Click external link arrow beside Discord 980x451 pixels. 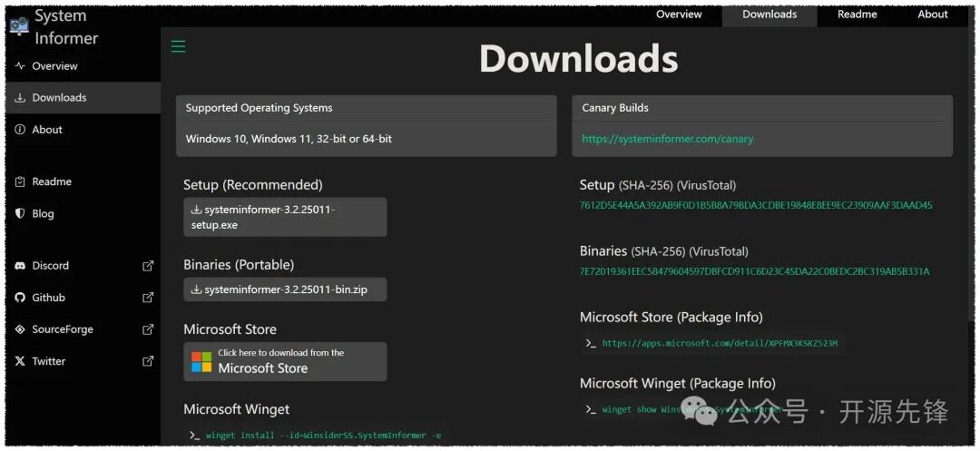(x=148, y=266)
